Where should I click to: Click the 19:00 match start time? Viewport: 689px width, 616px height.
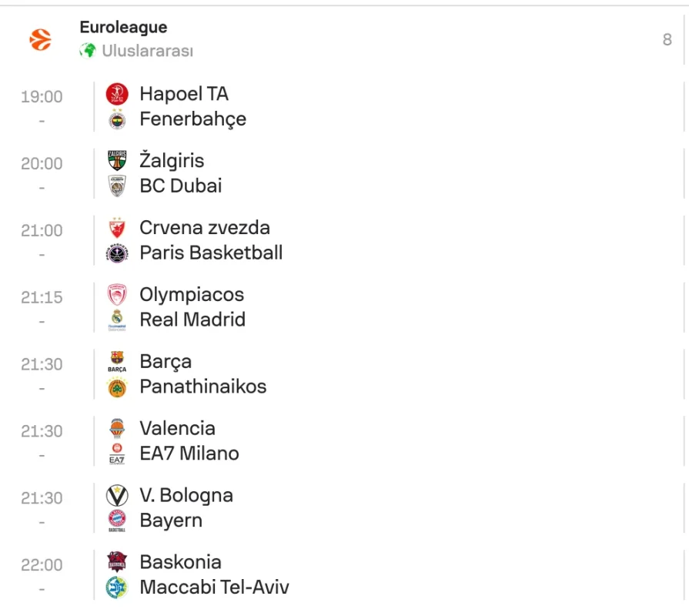point(42,97)
